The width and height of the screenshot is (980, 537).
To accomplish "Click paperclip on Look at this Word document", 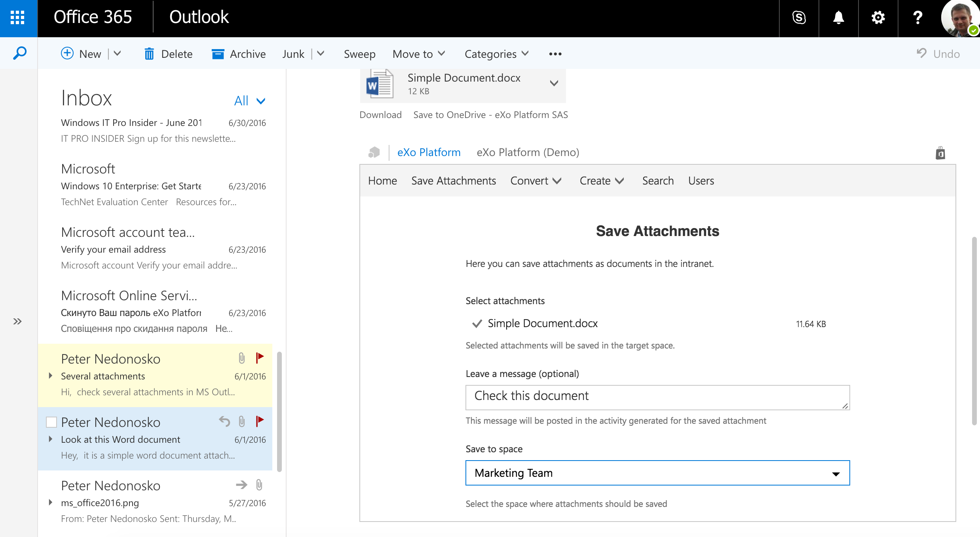I will tap(242, 421).
